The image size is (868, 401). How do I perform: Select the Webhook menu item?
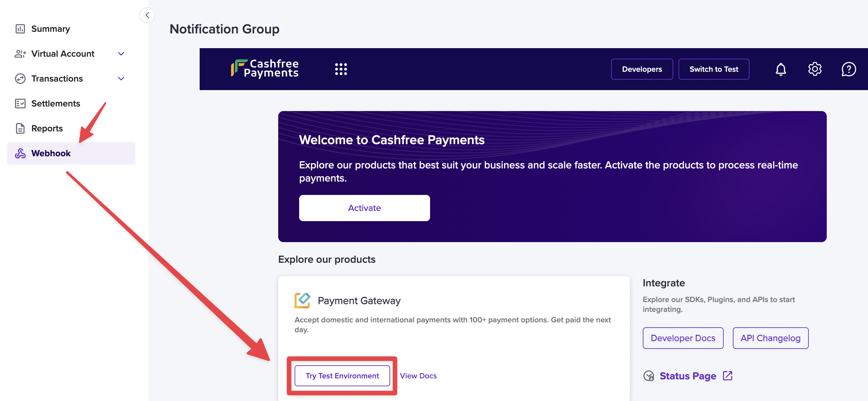coord(51,153)
